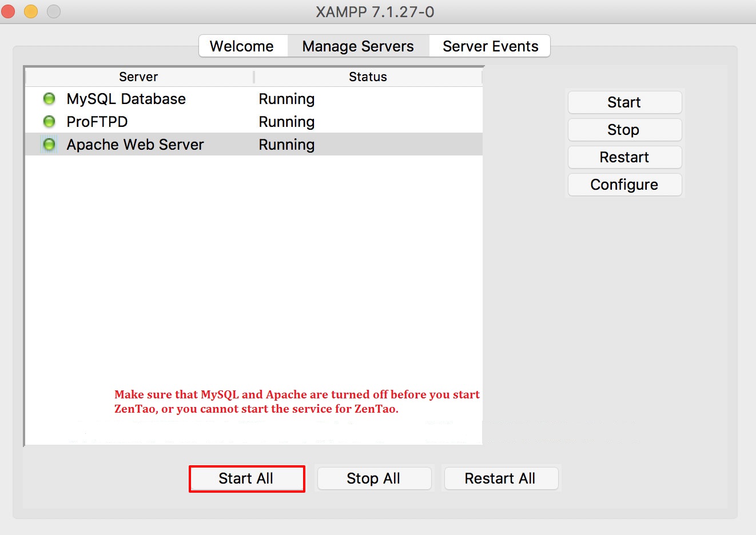Select the ProFTPD server name
The width and height of the screenshot is (756, 535).
pyautogui.click(x=97, y=122)
